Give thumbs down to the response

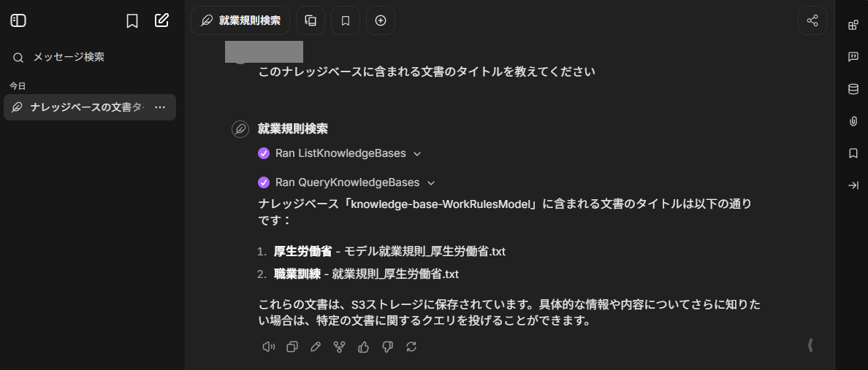(387, 347)
